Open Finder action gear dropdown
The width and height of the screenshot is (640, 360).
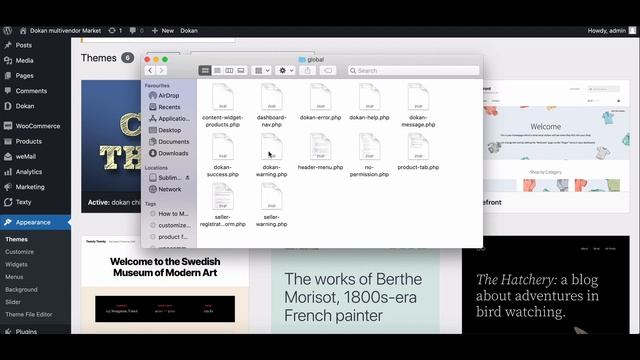point(285,71)
